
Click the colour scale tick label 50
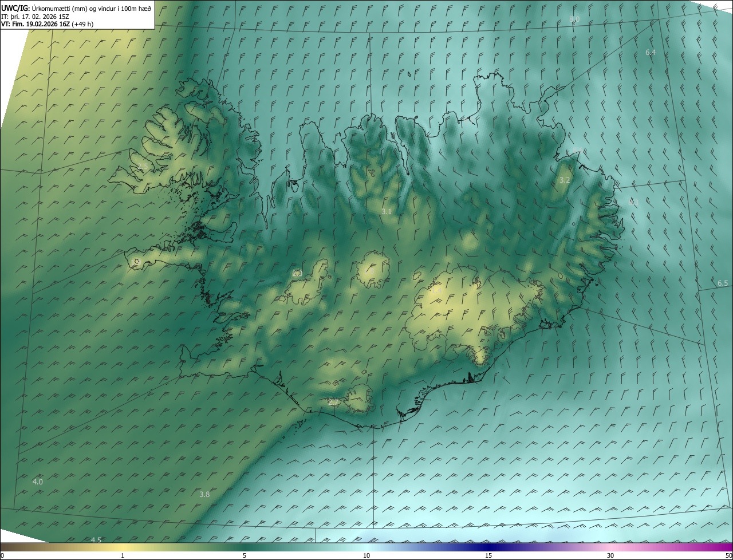pos(728,556)
